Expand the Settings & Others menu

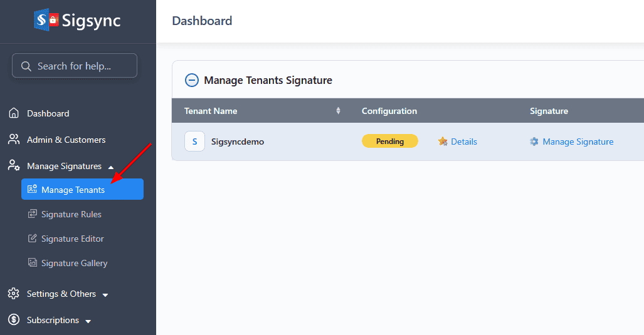[105, 294]
